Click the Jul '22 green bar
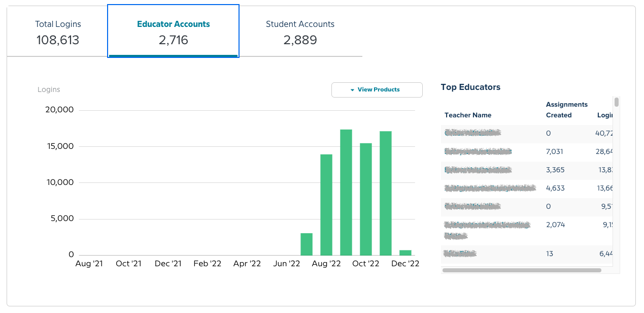The width and height of the screenshot is (644, 313). click(x=307, y=244)
